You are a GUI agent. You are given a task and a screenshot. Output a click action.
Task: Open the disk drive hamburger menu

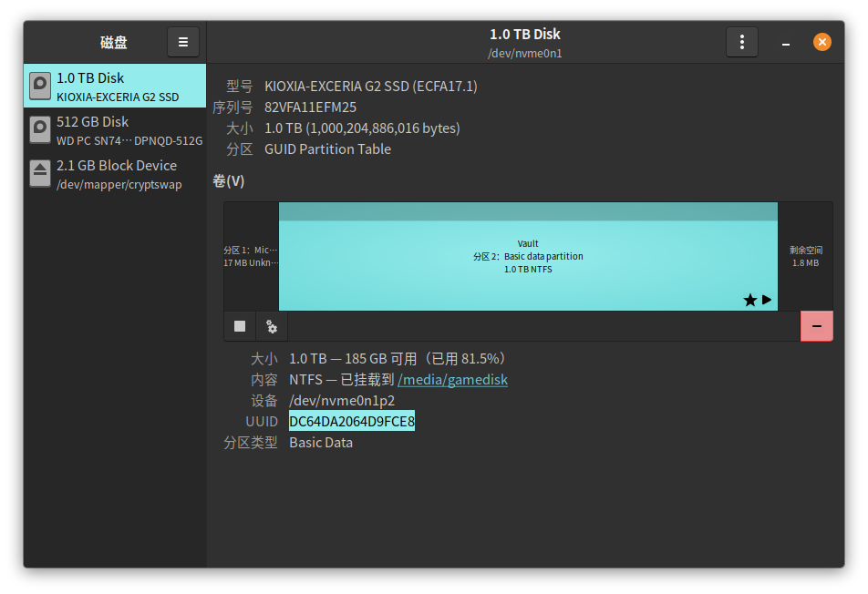click(182, 41)
